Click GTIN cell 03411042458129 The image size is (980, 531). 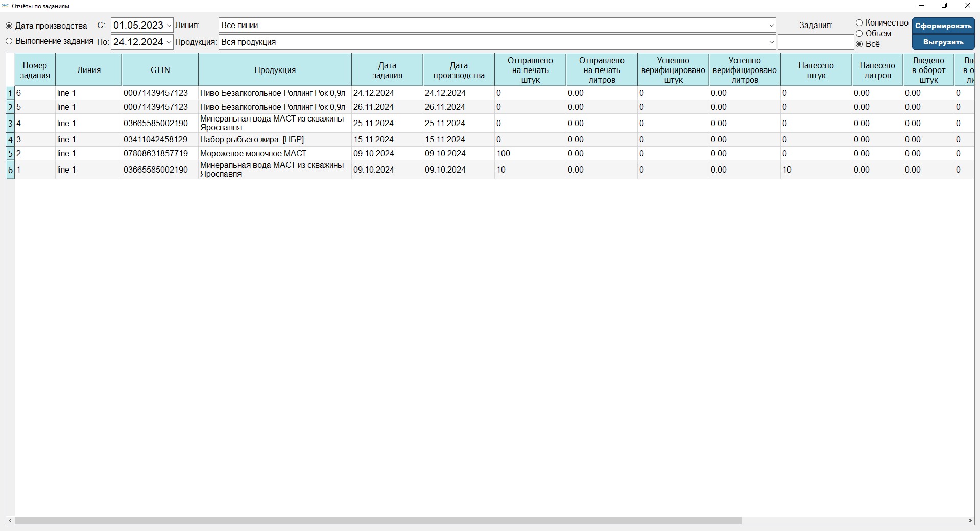[x=160, y=139]
